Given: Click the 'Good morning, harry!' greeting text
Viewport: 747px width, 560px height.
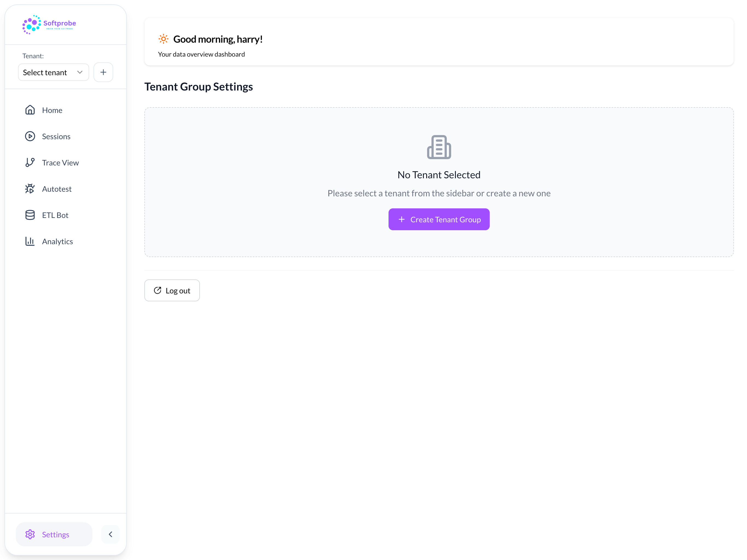Looking at the screenshot, I should point(218,39).
